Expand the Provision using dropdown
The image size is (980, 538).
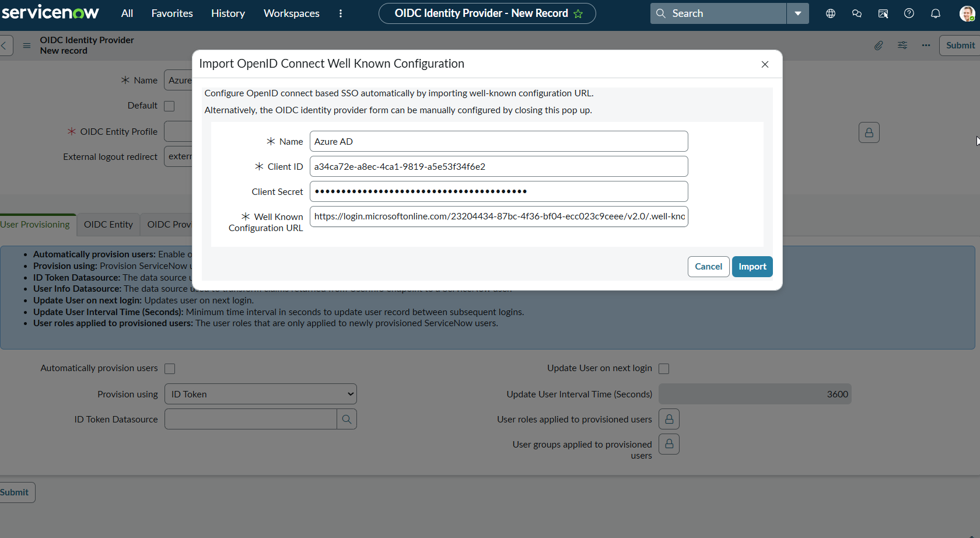click(260, 394)
